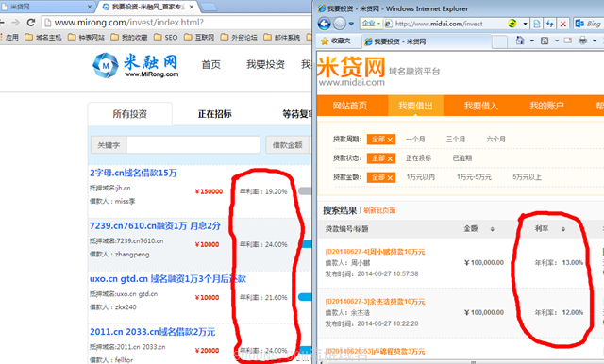The height and width of the screenshot is (364, 604).
Task: Stop loading with IE's red X button
Action: click(x=562, y=24)
